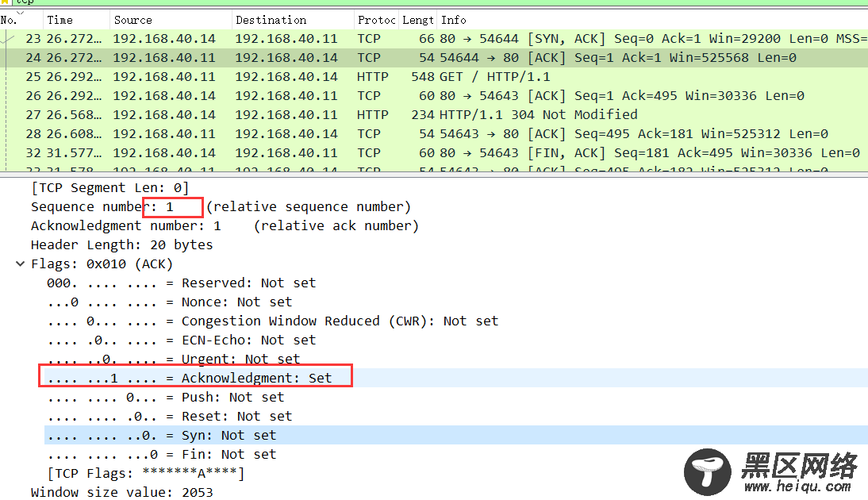The image size is (868, 500).
Task: Select the Reserved: Not set flag line
Action: [181, 283]
